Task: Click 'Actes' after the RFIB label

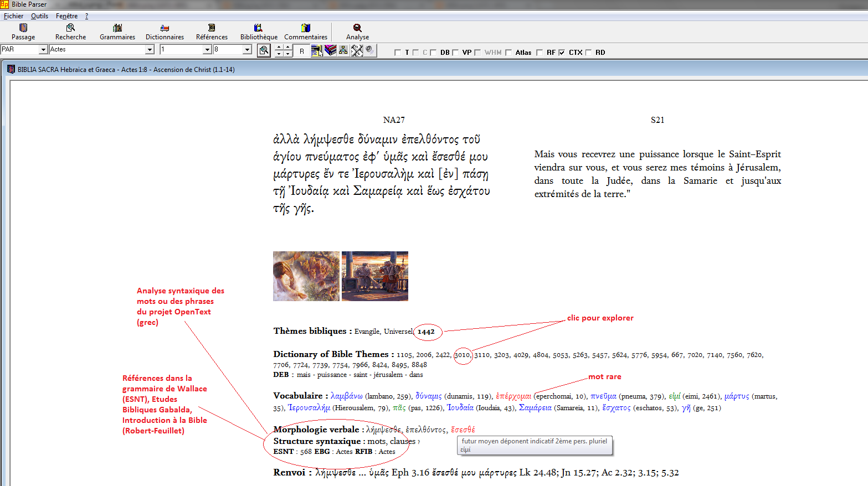Action: point(387,452)
